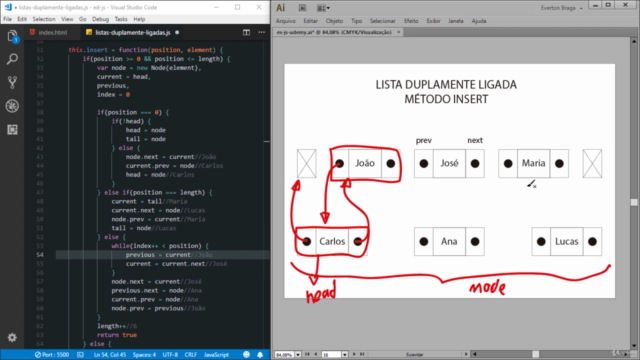Open zoom level dropdown arrow in Illustrator

[x=298, y=355]
